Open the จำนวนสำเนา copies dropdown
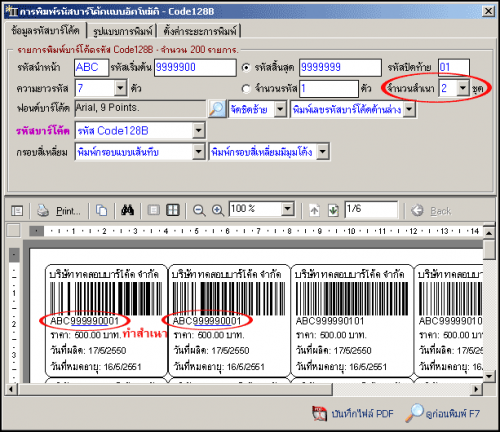The height and width of the screenshot is (432, 500). coord(463,88)
